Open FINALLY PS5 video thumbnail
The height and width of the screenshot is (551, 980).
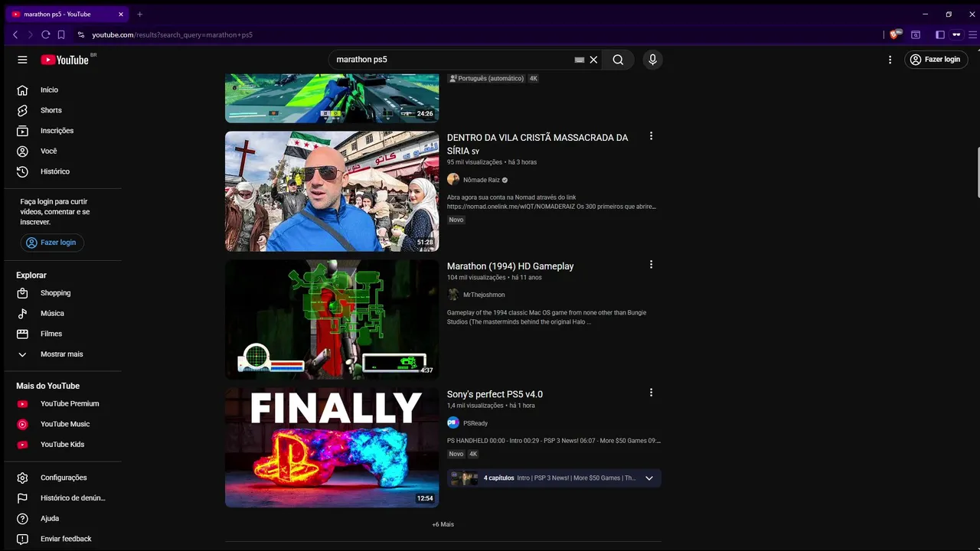[332, 448]
